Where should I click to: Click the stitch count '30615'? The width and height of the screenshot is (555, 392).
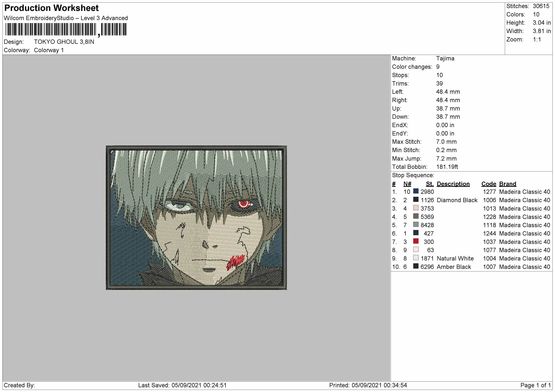click(x=541, y=6)
